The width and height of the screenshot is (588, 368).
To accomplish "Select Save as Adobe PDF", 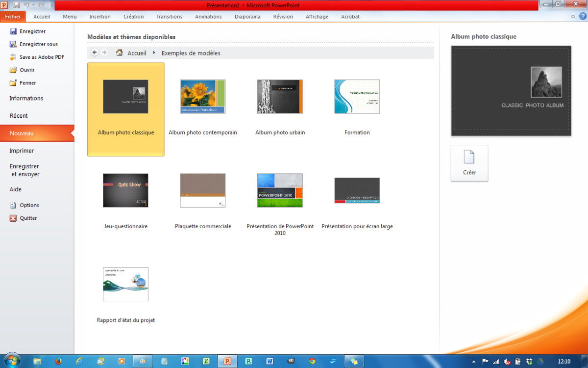I will [x=37, y=57].
